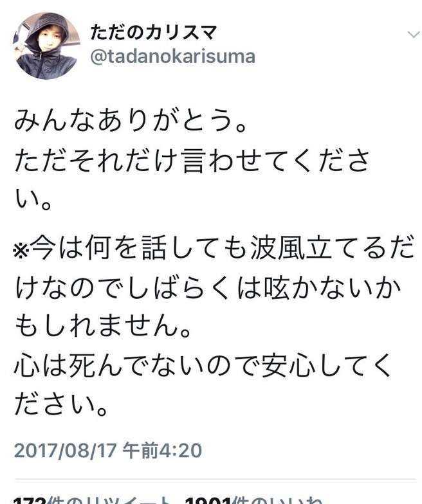This screenshot has width=422, height=504.
Task: Click the 午前4:20 time in timestamp
Action: coord(162,450)
